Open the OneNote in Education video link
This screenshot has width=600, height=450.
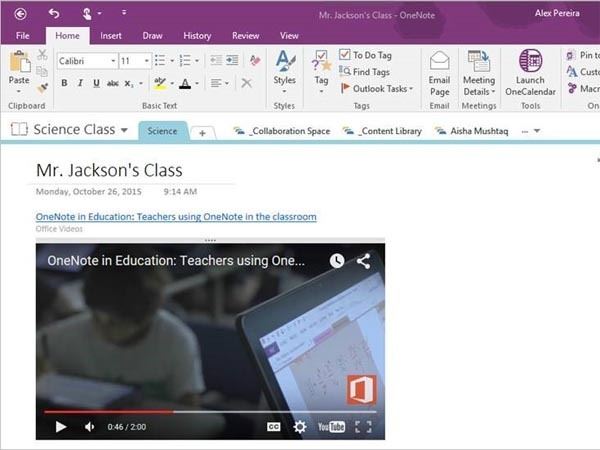coord(176,217)
